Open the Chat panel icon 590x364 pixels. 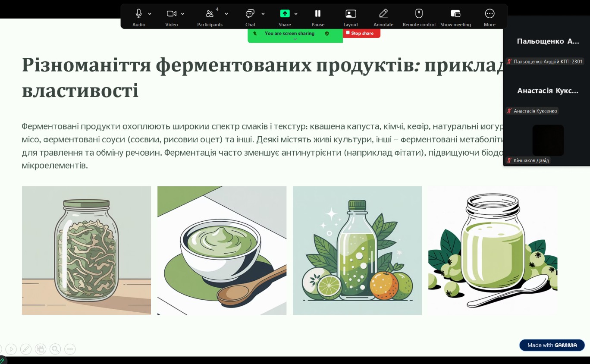click(250, 14)
